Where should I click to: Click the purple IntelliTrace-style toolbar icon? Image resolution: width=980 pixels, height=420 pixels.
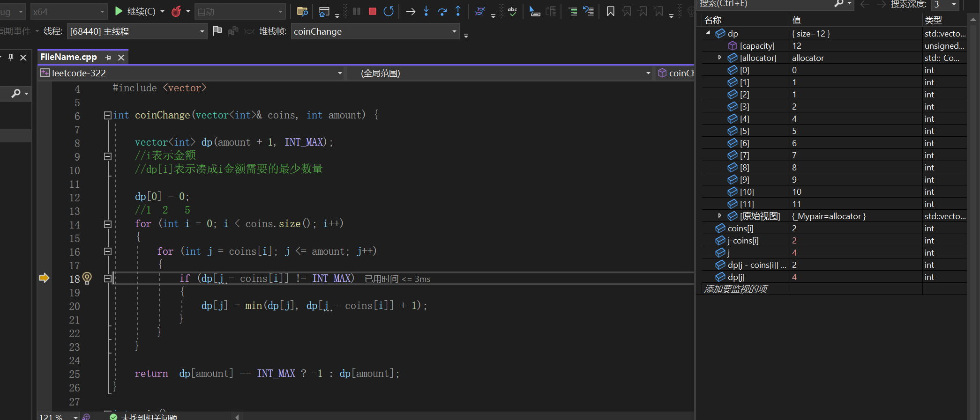pyautogui.click(x=479, y=11)
